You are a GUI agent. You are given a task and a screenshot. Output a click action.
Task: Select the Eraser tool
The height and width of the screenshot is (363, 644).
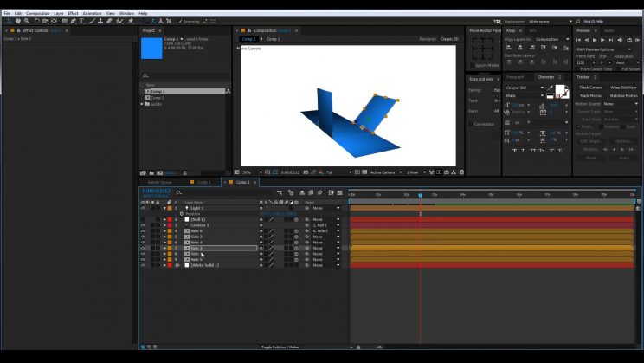109,21
